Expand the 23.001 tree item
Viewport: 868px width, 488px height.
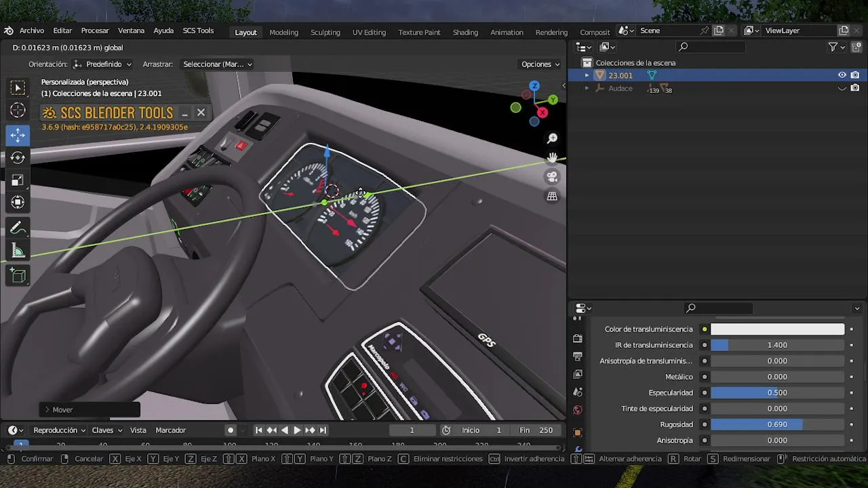pos(587,75)
